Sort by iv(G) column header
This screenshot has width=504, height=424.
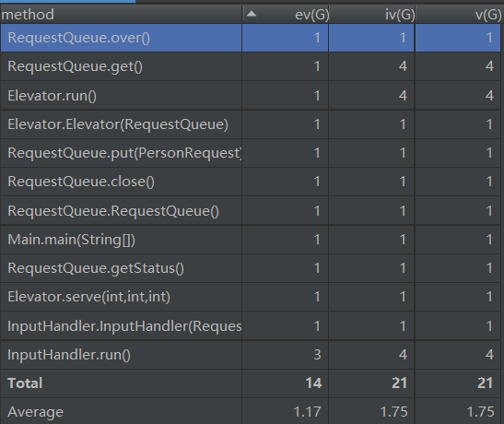point(372,15)
